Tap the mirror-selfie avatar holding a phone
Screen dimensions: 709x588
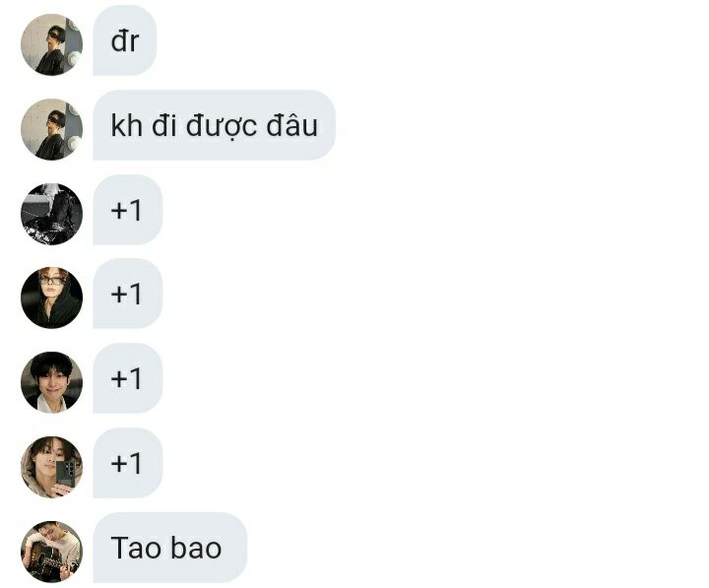click(51, 467)
